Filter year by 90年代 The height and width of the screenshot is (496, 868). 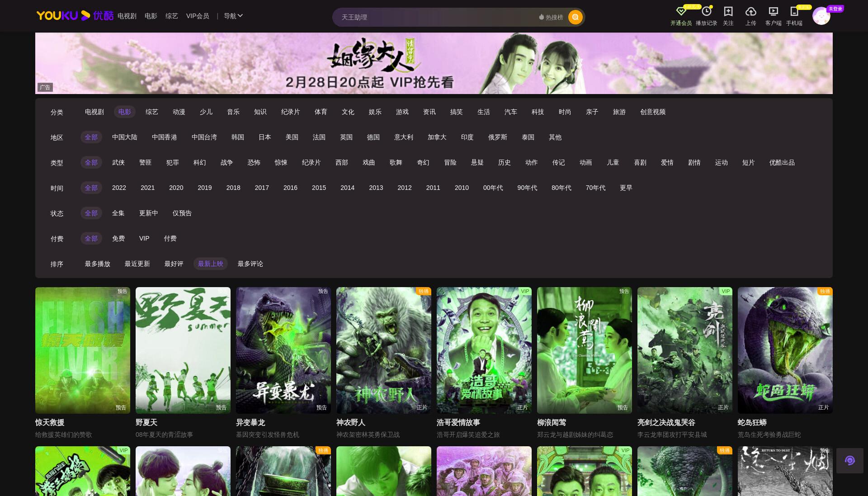[527, 188]
